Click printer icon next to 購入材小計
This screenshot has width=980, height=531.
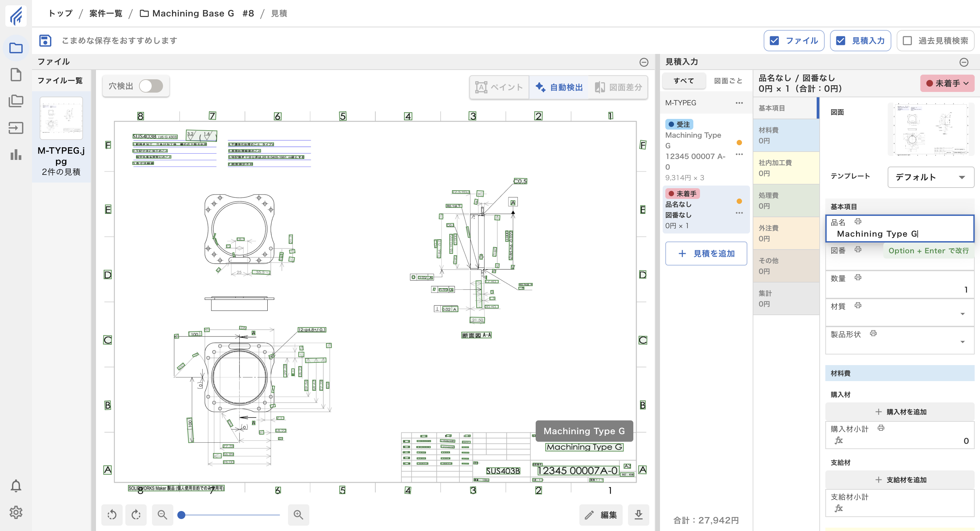click(881, 428)
